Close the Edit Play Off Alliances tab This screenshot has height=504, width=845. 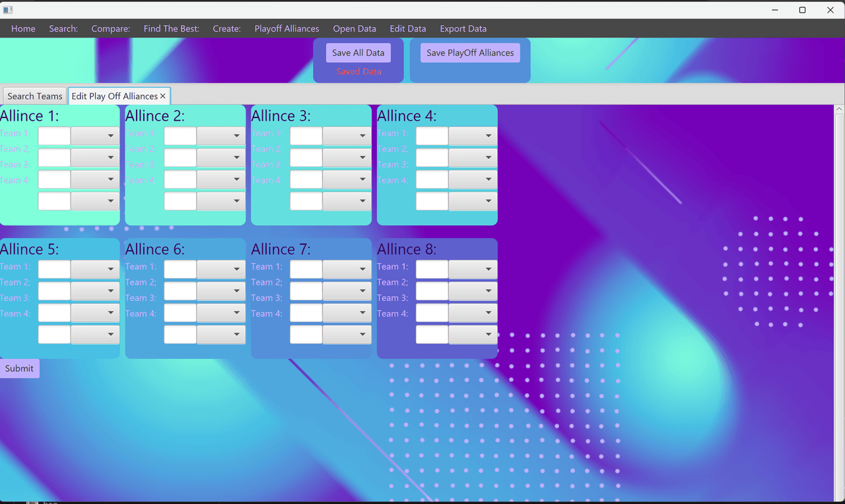163,96
